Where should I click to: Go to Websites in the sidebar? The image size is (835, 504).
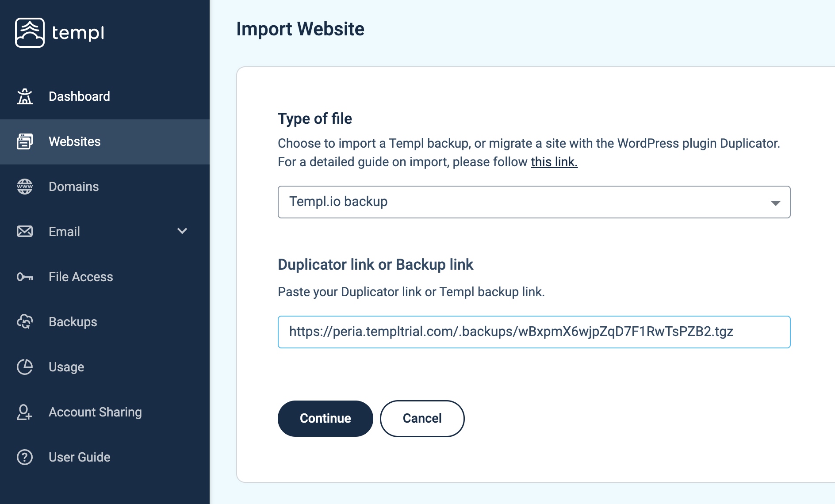105,141
